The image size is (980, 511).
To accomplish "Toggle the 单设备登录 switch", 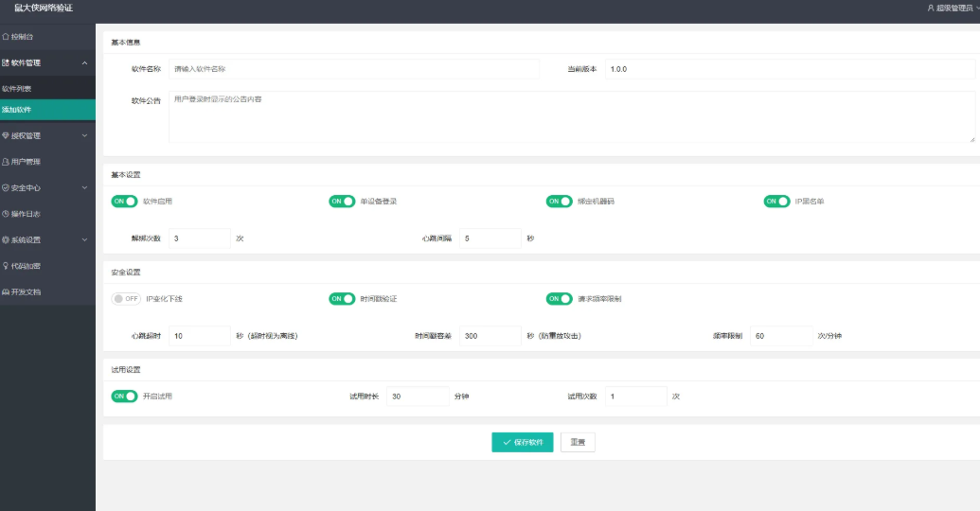I will coord(342,202).
